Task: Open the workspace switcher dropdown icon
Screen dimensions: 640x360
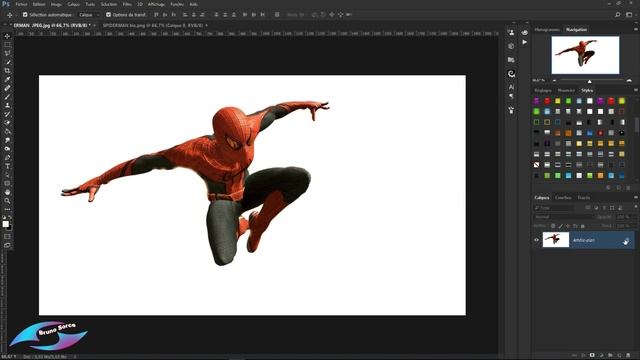Action: coord(629,15)
